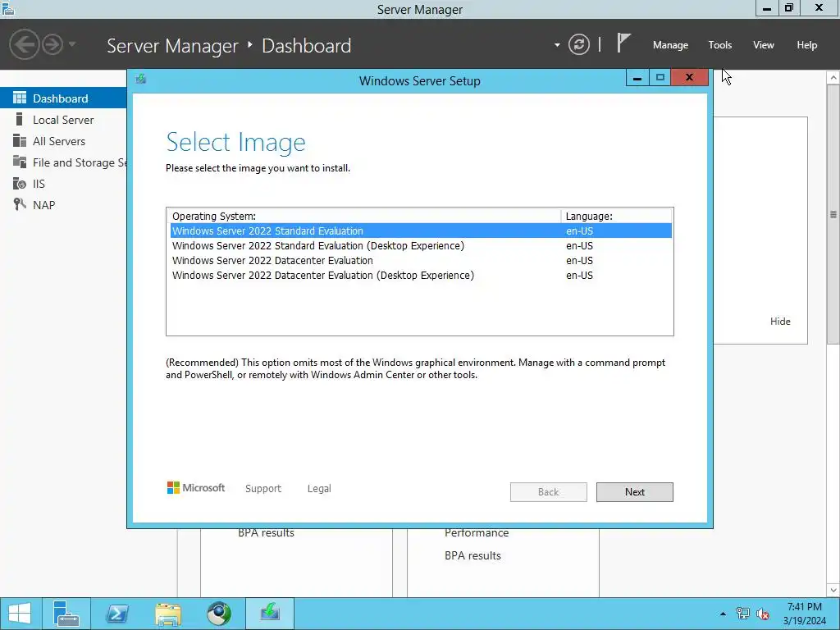Click the File and Storage Services icon
The height and width of the screenshot is (630, 840).
[x=20, y=162]
